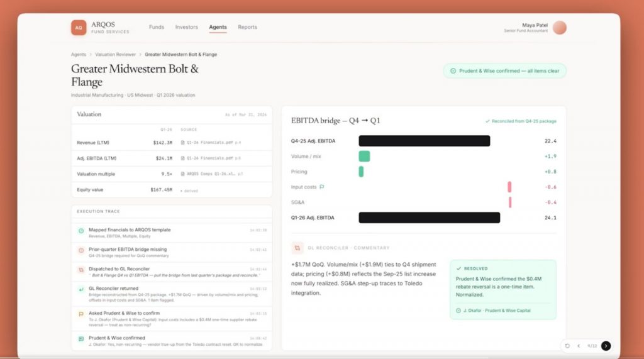Click the green Volume / mix bar
Image resolution: width=644 pixels, height=359 pixels.
[x=364, y=156]
